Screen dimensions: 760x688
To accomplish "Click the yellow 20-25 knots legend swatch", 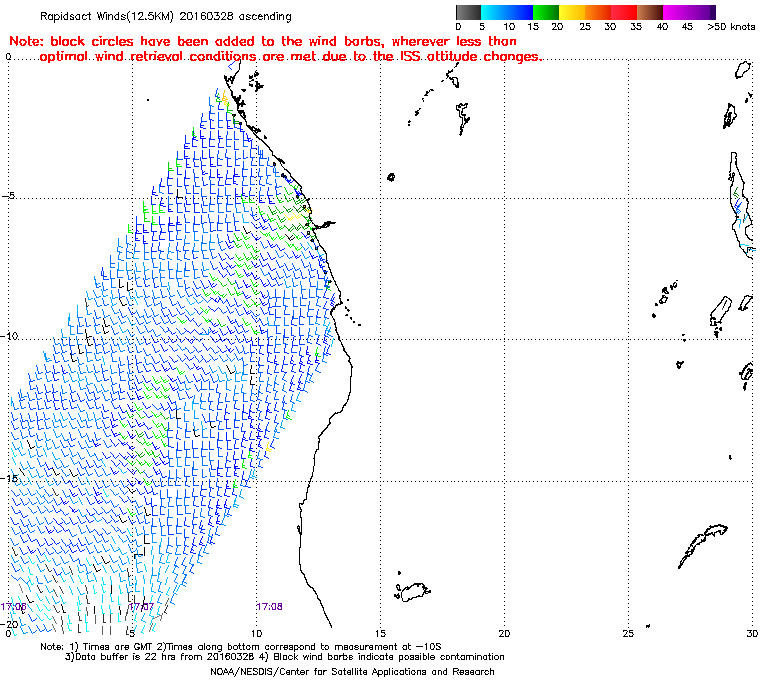I will coord(572,12).
